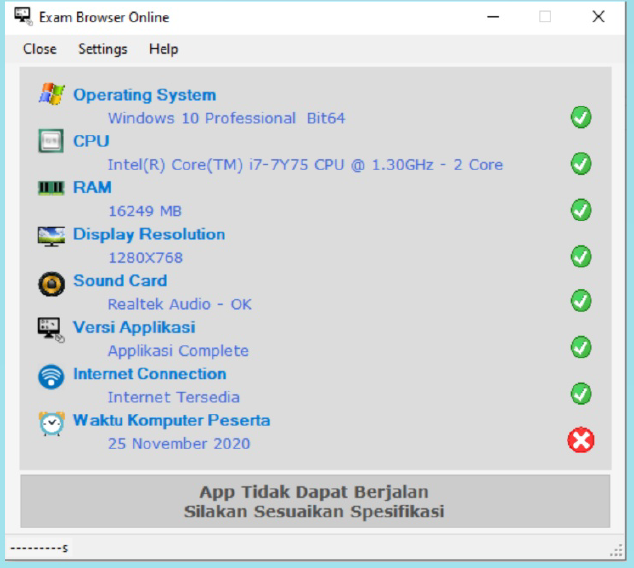Click the Sound Card speaker icon
Image resolution: width=634 pixels, height=568 pixels.
coord(51,284)
